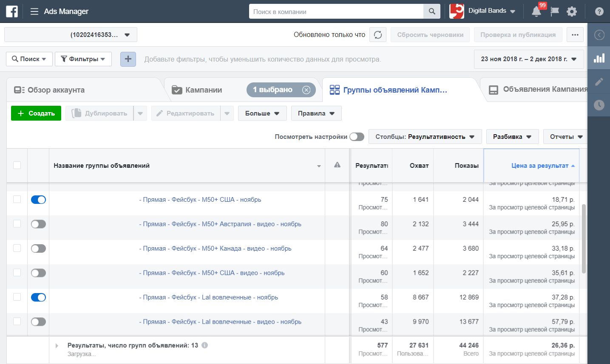Click the warning triangle column header
The height and width of the screenshot is (364, 610).
point(337,165)
